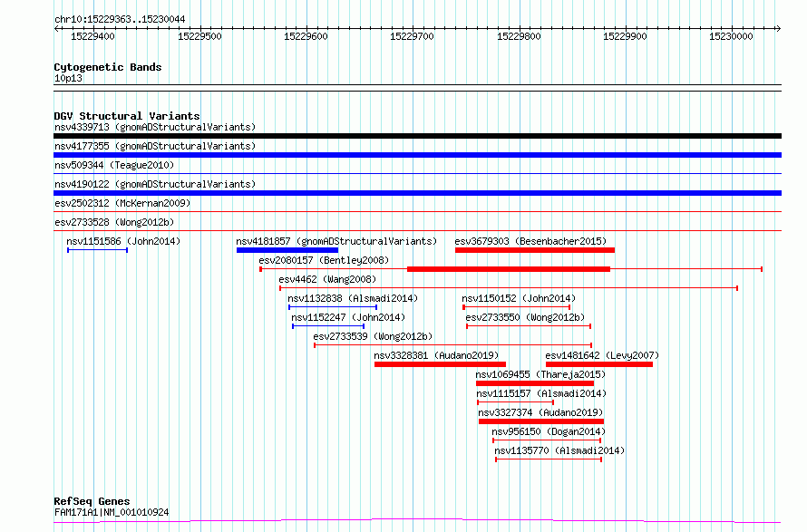
Task: Click the nsv4339713 gnomAD variant label
Action: point(155,127)
